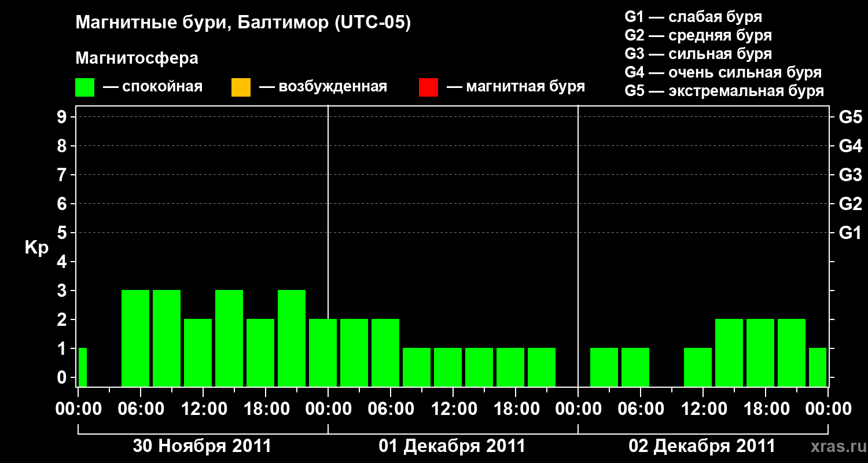
Task: Click the right-axis 'G1' level label
Action: 850,233
